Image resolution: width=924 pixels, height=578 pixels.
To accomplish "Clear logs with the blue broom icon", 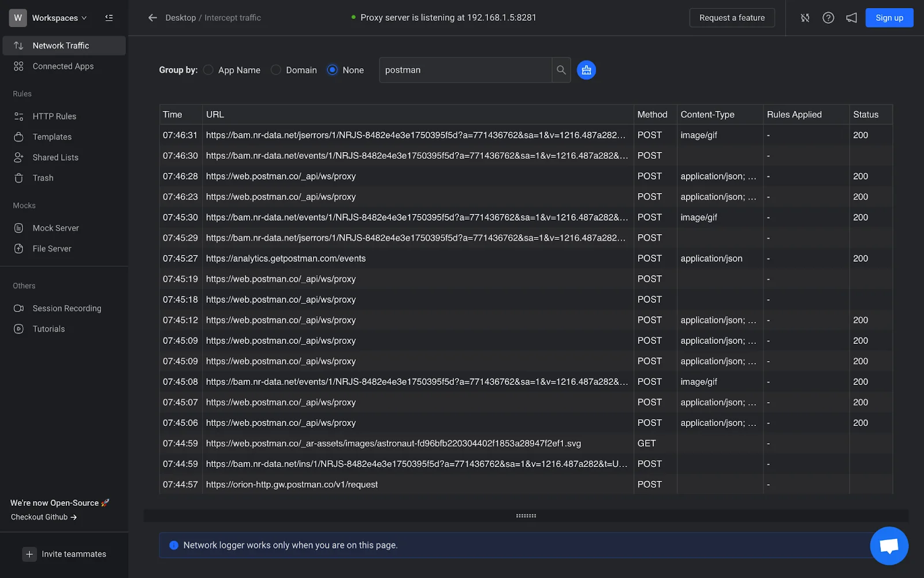I will point(586,70).
